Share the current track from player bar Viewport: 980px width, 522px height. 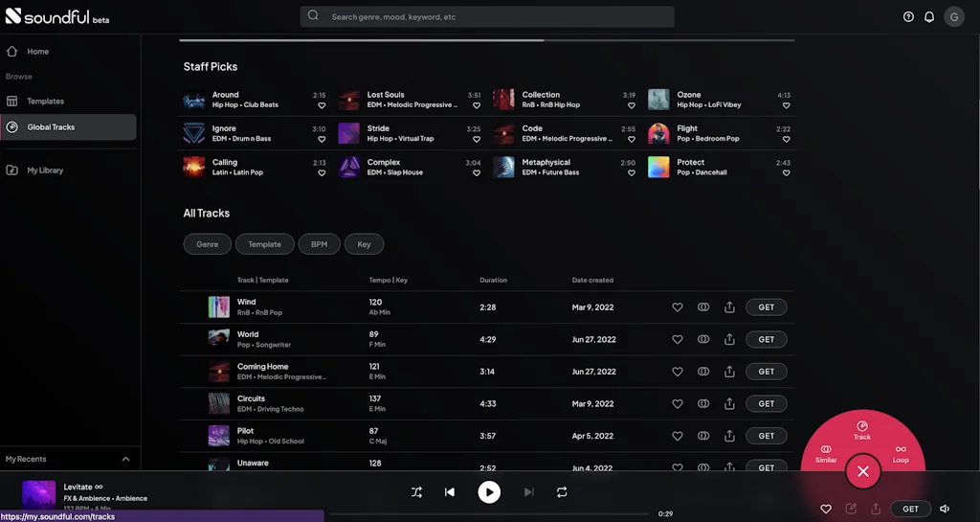coord(876,509)
